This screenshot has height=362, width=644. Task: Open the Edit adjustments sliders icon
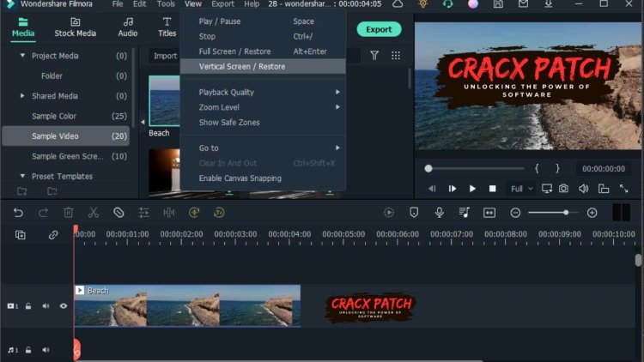click(143, 213)
